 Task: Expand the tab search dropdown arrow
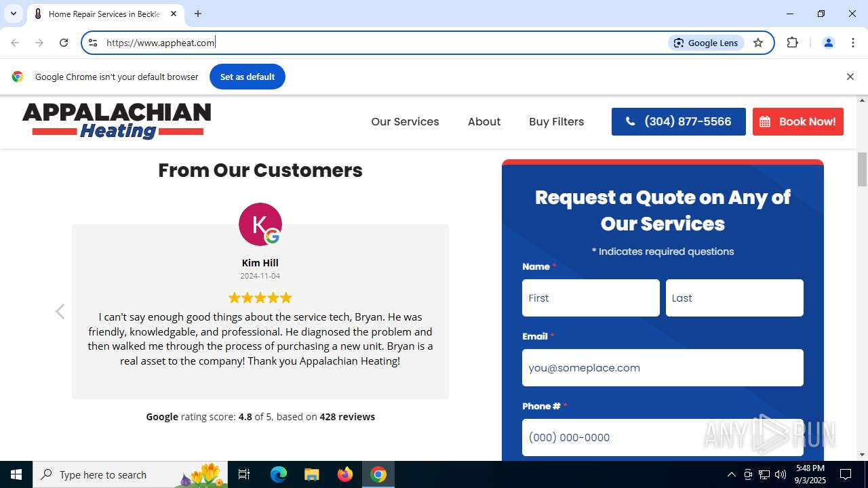[13, 14]
